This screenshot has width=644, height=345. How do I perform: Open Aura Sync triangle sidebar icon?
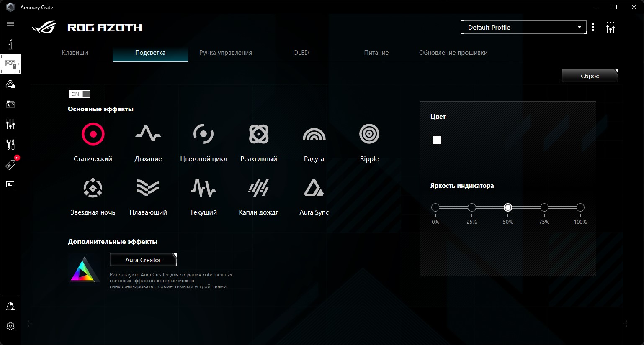(x=10, y=84)
